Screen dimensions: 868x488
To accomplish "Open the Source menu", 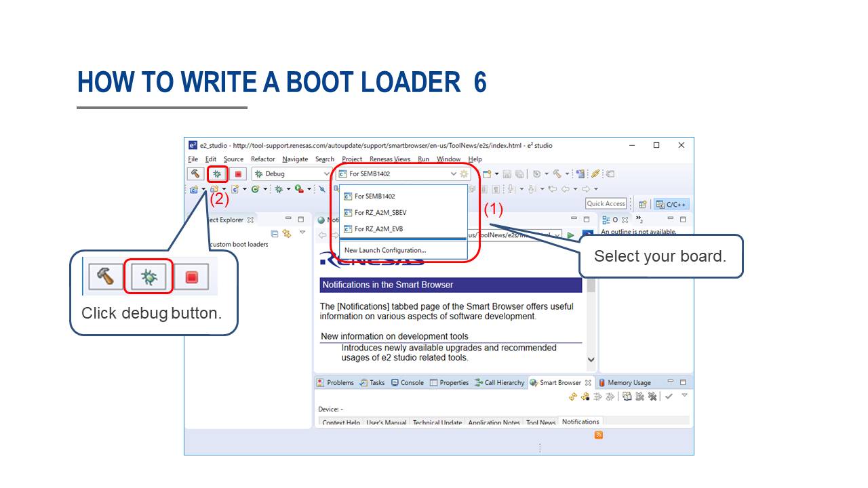I will tap(233, 159).
